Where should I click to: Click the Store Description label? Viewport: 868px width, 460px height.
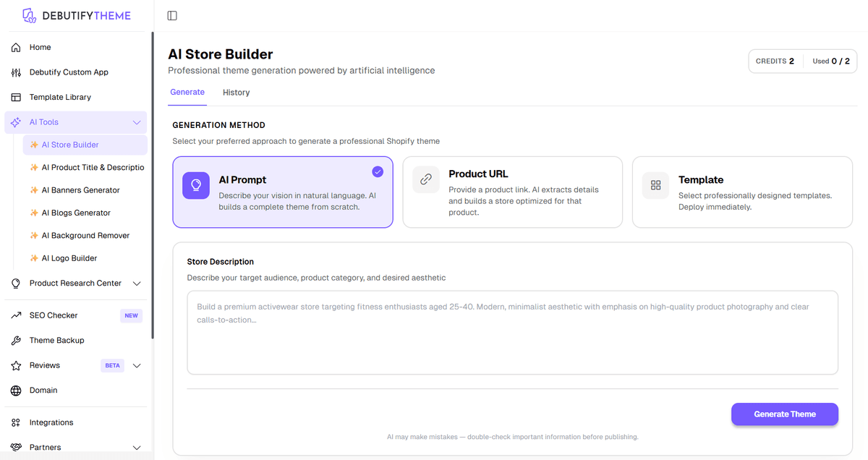click(x=221, y=262)
